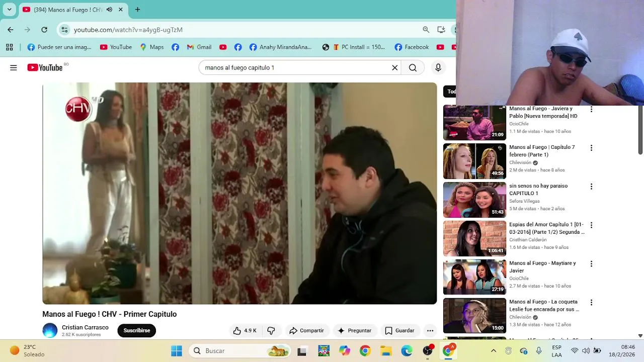The width and height of the screenshot is (644, 362).
Task: Open the sin senos no hay paraiso thumbnail
Action: tap(474, 200)
